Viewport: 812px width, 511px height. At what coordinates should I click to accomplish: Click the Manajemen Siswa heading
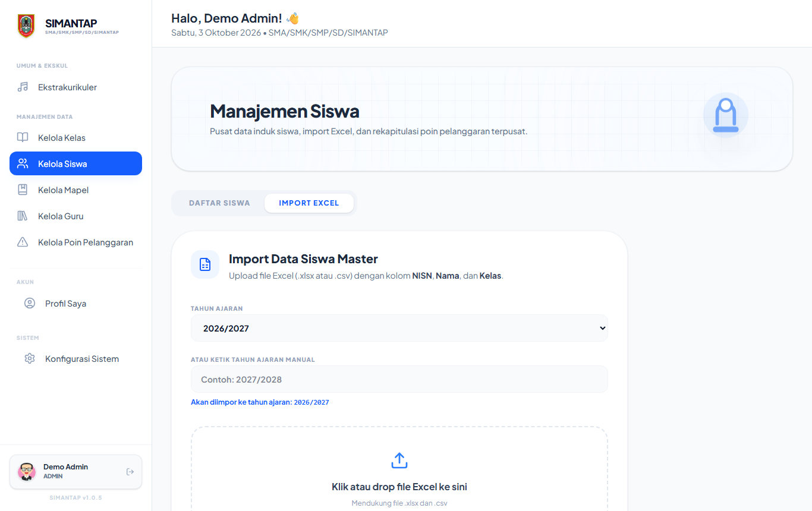285,111
